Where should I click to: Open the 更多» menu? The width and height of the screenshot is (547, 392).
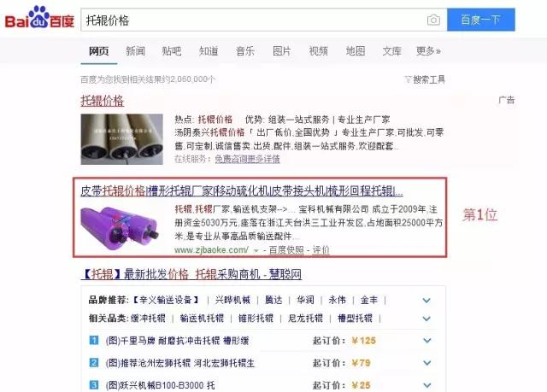[x=428, y=51]
